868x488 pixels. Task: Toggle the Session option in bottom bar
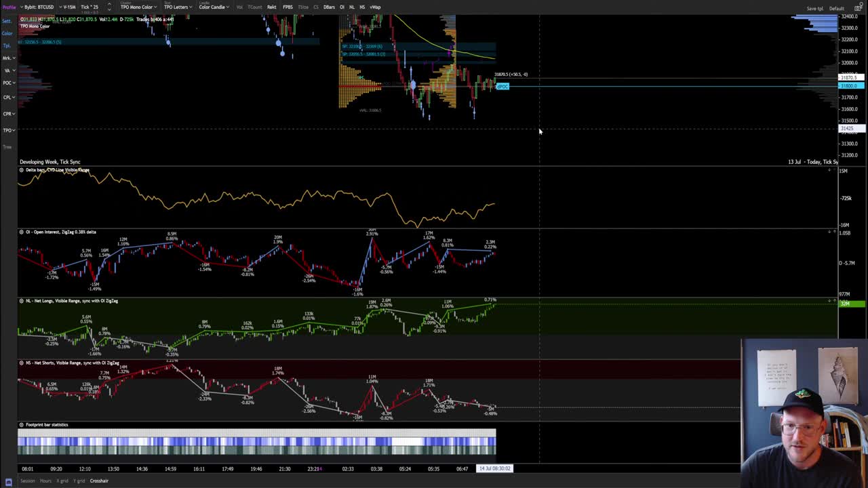click(x=28, y=481)
